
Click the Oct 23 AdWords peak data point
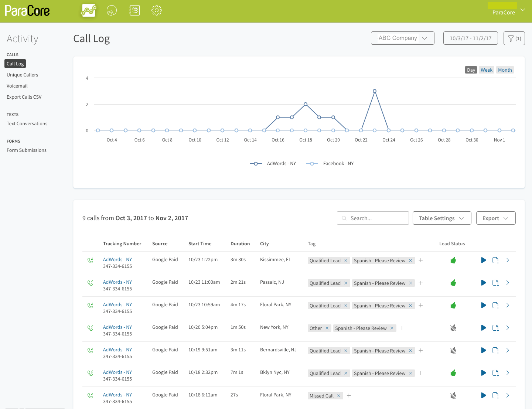pos(375,91)
